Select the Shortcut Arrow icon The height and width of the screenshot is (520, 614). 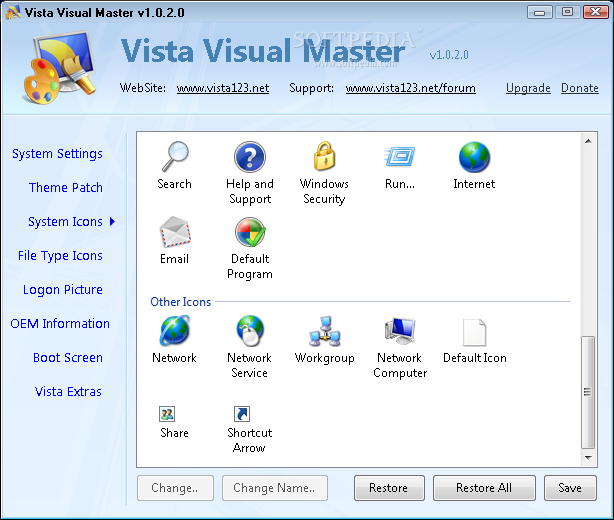click(x=242, y=414)
